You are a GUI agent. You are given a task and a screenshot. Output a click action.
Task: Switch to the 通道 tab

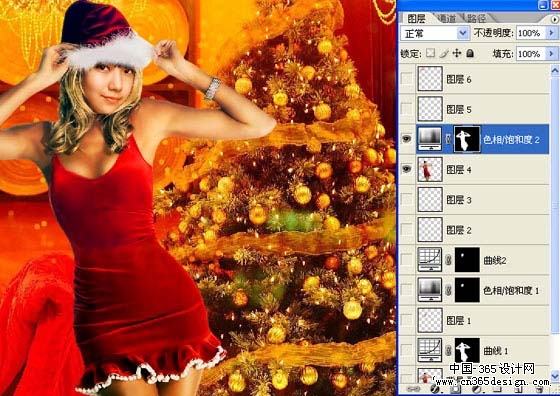(446, 18)
